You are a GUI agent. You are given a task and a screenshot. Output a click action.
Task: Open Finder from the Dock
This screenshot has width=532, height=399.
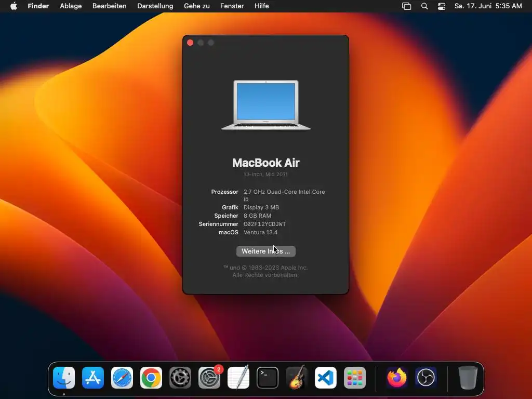point(64,378)
